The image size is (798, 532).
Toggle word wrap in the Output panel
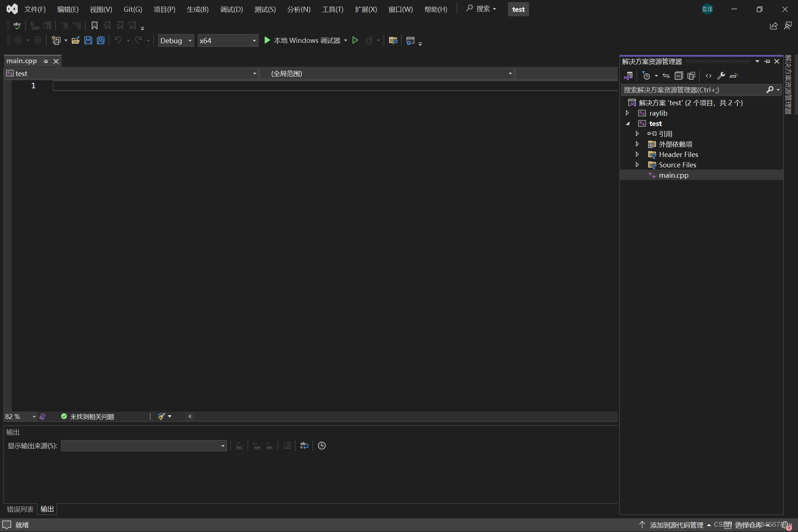[x=304, y=446]
